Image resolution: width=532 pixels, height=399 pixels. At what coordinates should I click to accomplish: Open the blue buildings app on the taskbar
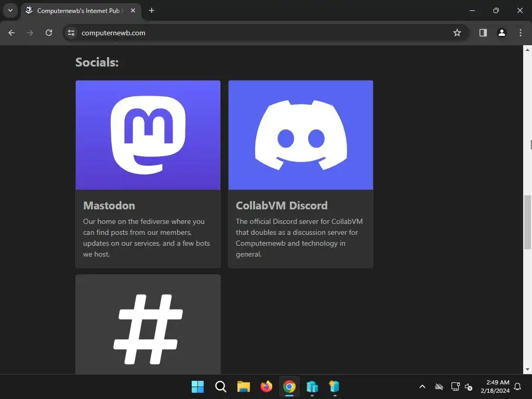pyautogui.click(x=312, y=387)
